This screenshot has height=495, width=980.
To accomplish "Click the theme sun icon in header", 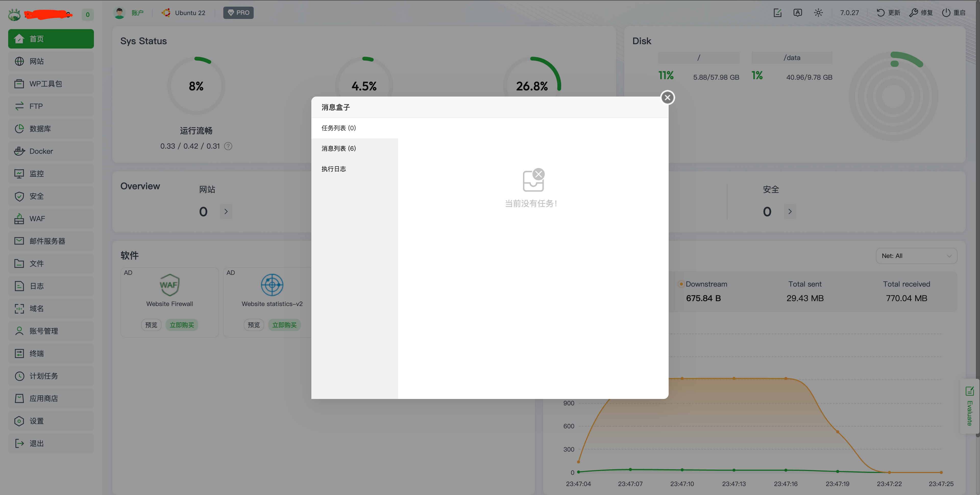I will (818, 13).
